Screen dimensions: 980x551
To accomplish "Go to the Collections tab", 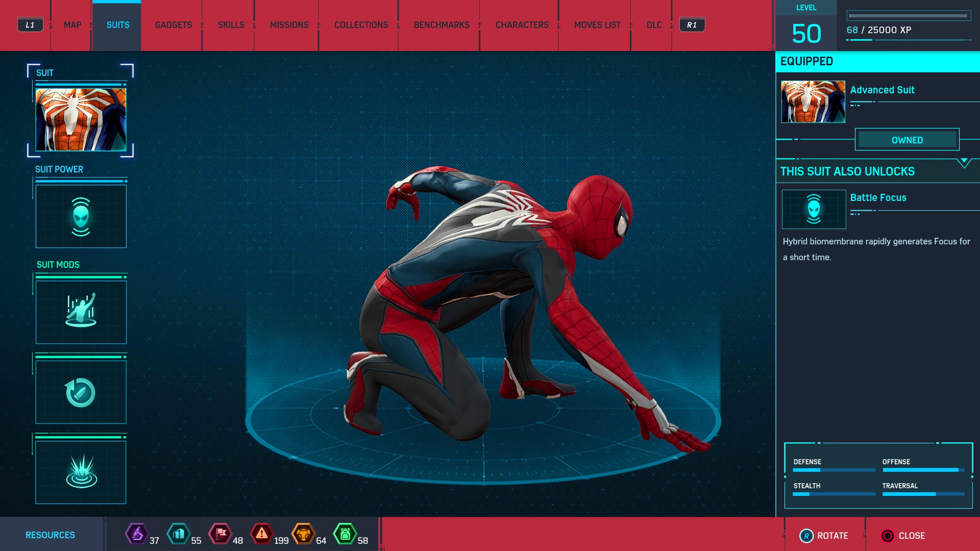I will (x=361, y=25).
